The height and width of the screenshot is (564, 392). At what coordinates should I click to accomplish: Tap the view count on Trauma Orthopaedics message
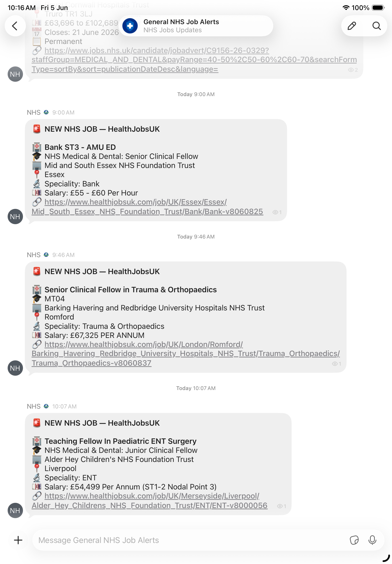337,364
